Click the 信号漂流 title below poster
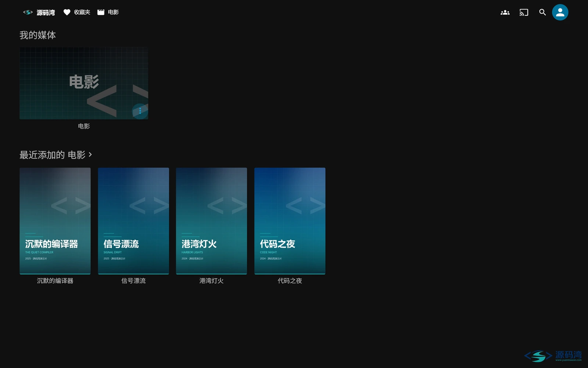This screenshot has height=368, width=588. (x=133, y=281)
